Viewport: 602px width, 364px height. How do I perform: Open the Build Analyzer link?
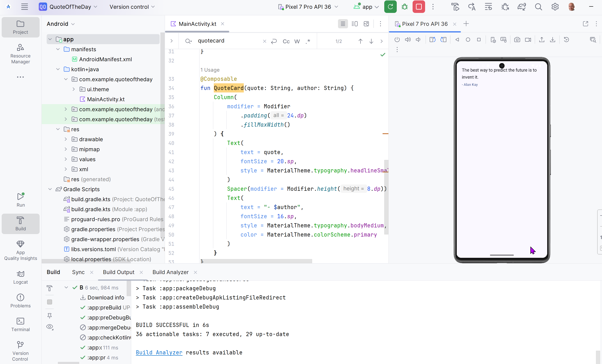tap(159, 352)
